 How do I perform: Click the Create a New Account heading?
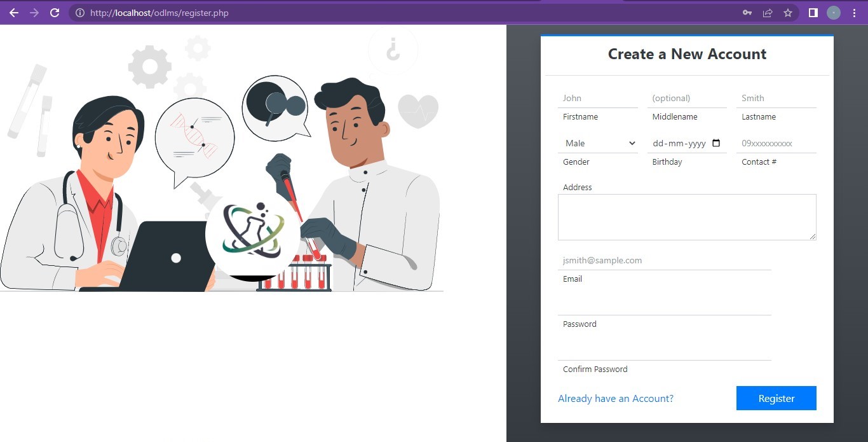pos(687,54)
